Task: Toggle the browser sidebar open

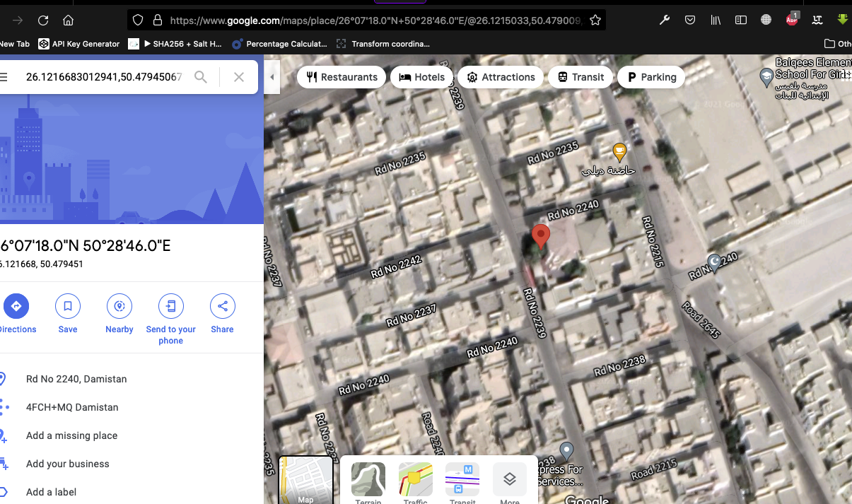Action: [x=740, y=20]
